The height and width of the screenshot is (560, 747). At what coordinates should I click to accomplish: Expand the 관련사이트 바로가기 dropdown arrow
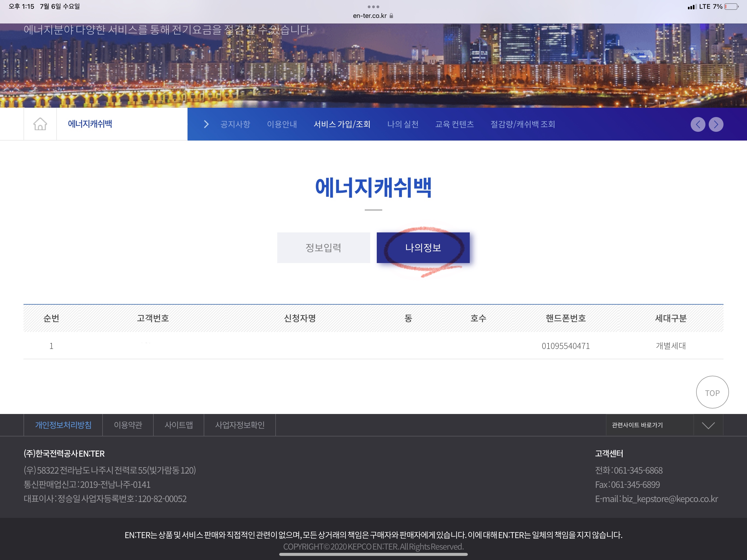[708, 425]
